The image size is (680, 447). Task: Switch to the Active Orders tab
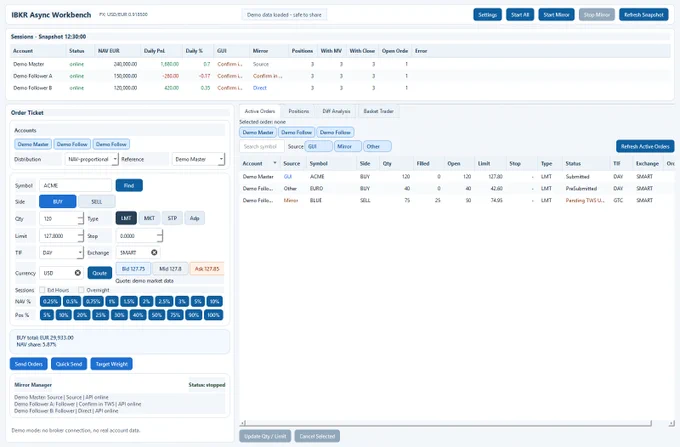click(x=260, y=111)
